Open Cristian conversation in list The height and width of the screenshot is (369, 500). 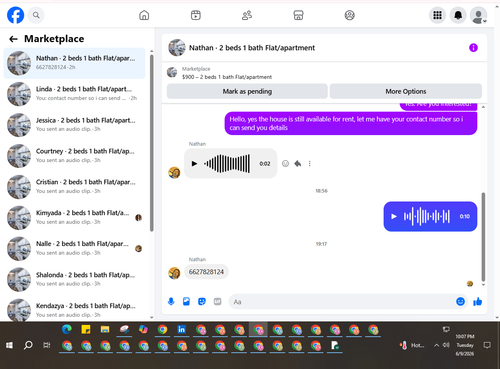pos(74,187)
